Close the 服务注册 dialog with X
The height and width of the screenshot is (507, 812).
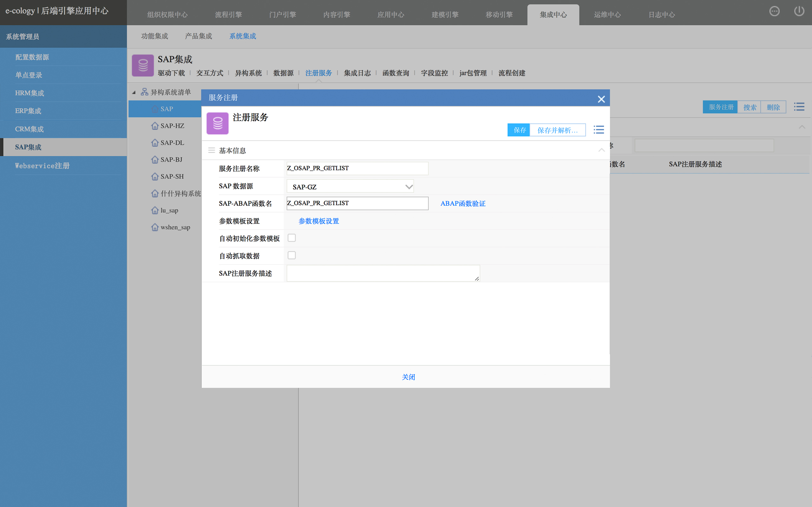(x=601, y=99)
